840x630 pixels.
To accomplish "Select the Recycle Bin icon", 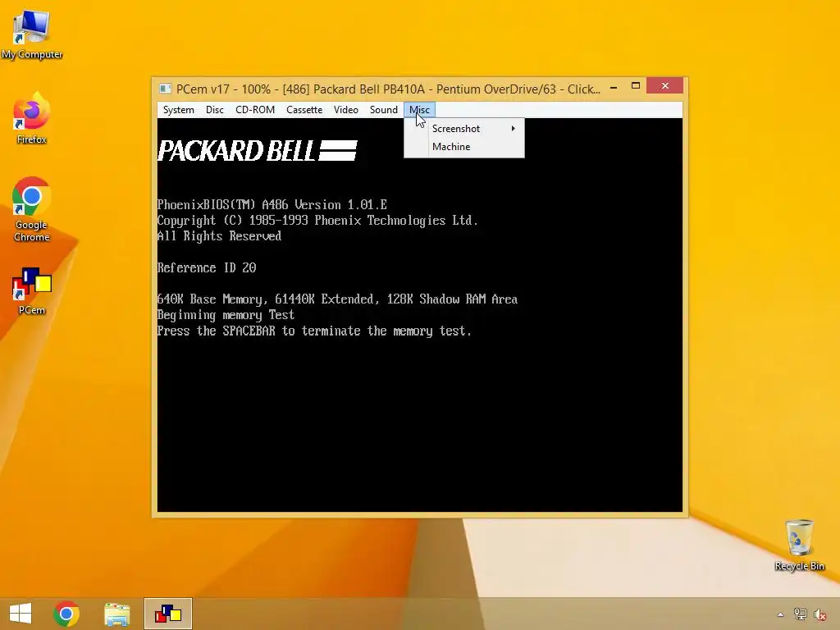I will point(799,545).
